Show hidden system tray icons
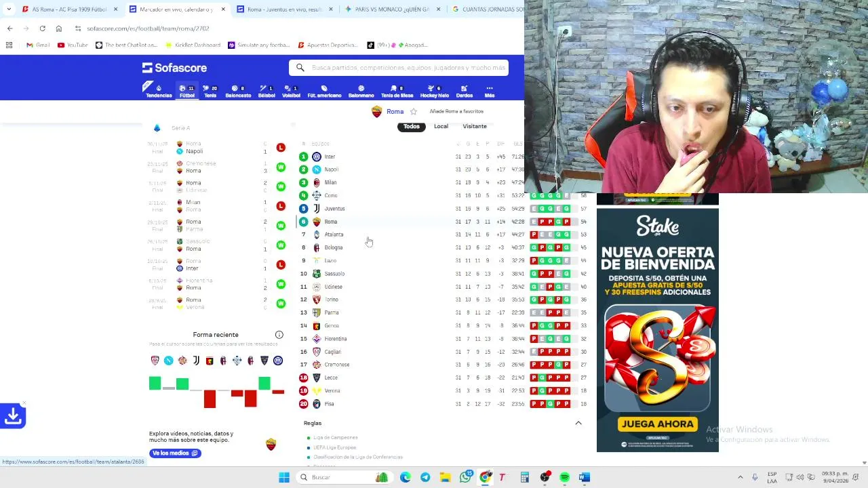The height and width of the screenshot is (488, 868). (740, 478)
